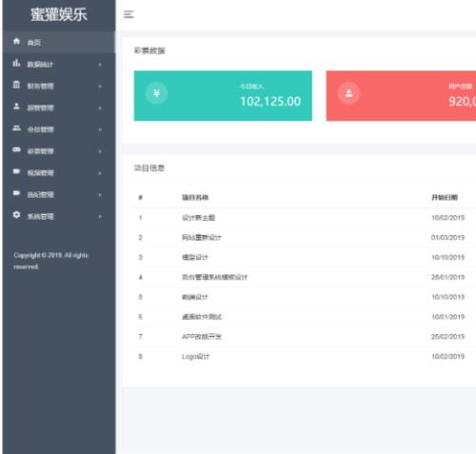The width and height of the screenshot is (476, 454).
Task: Click the yen symbol icon on the teal card
Action: (x=156, y=93)
